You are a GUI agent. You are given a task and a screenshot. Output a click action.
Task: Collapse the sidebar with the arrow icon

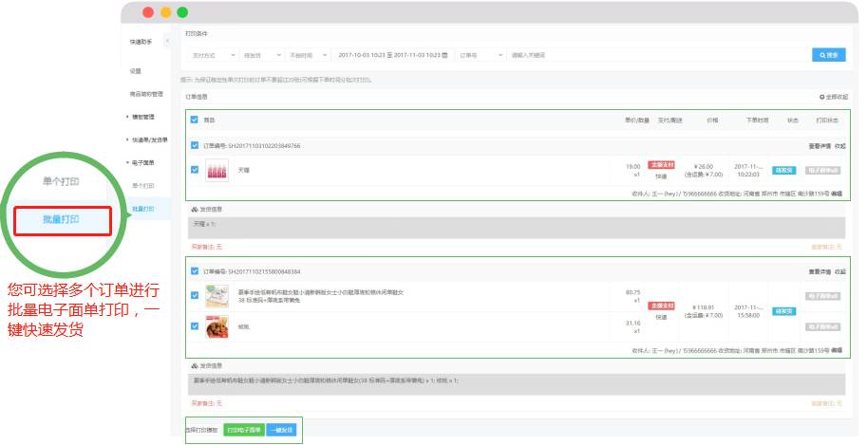[167, 42]
